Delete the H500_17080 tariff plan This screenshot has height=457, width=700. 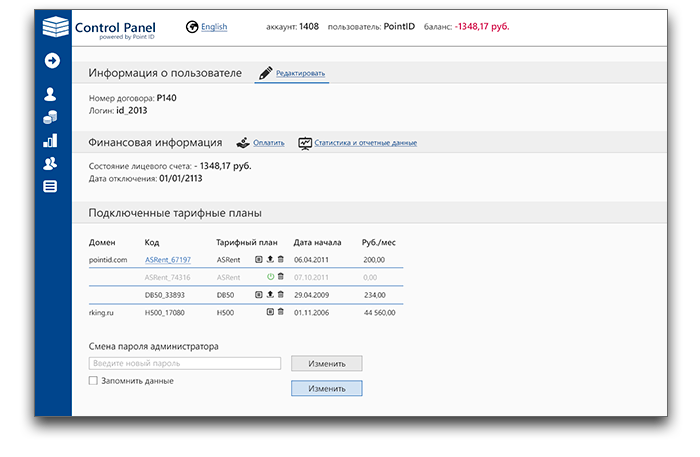(x=280, y=311)
